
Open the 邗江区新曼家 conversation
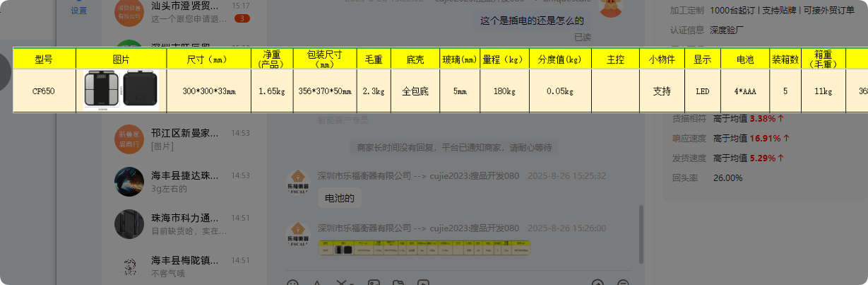click(x=184, y=139)
